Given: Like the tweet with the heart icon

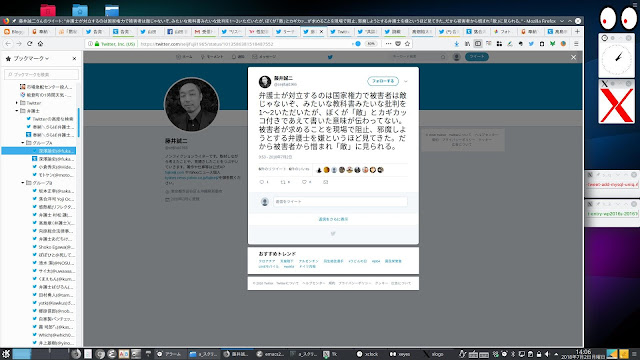Looking at the screenshot, I should click(304, 182).
